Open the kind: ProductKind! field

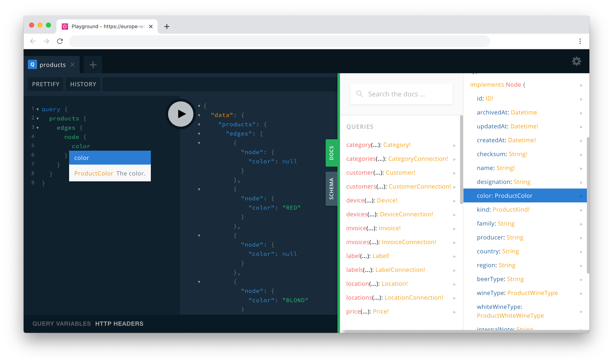tap(525, 210)
